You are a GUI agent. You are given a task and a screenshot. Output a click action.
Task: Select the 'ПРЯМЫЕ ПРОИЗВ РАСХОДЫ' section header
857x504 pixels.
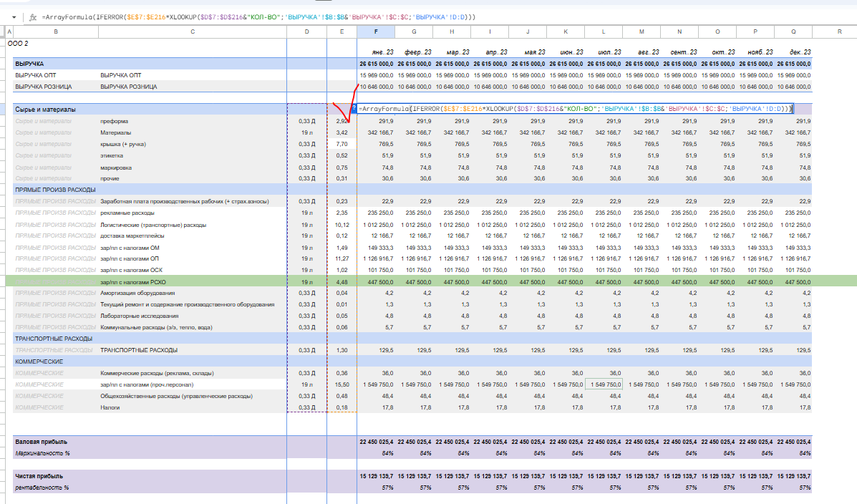[x=55, y=190]
